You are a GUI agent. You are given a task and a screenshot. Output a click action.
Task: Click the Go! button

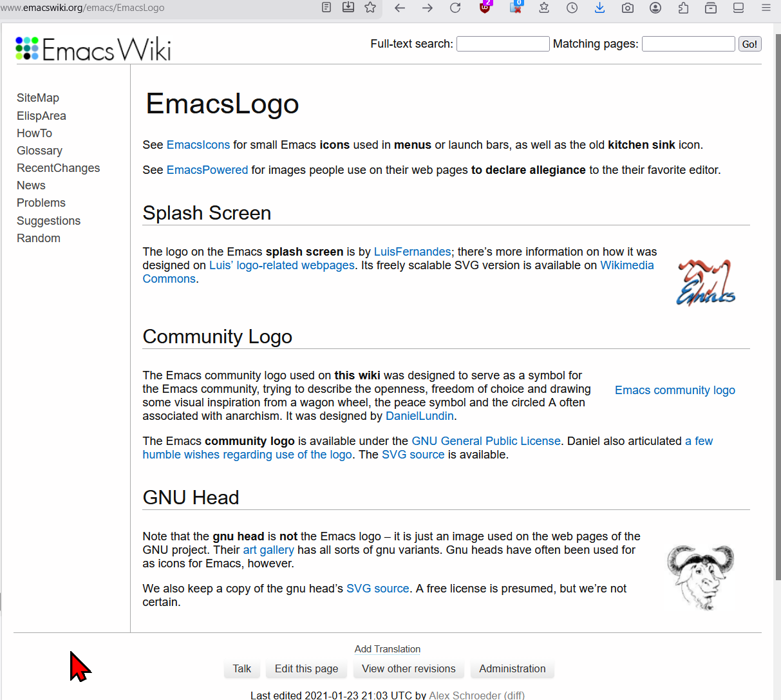(x=749, y=43)
